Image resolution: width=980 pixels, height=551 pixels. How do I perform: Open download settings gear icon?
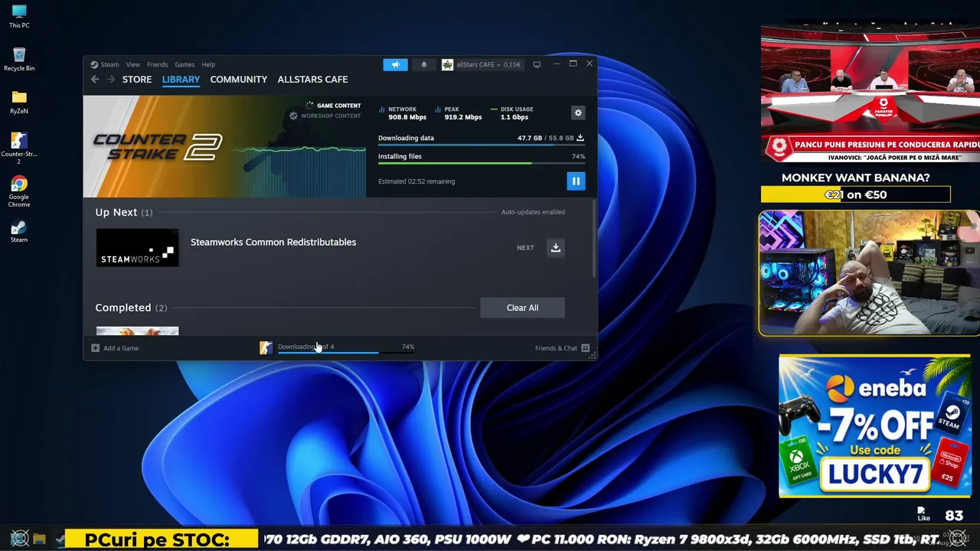pyautogui.click(x=578, y=112)
